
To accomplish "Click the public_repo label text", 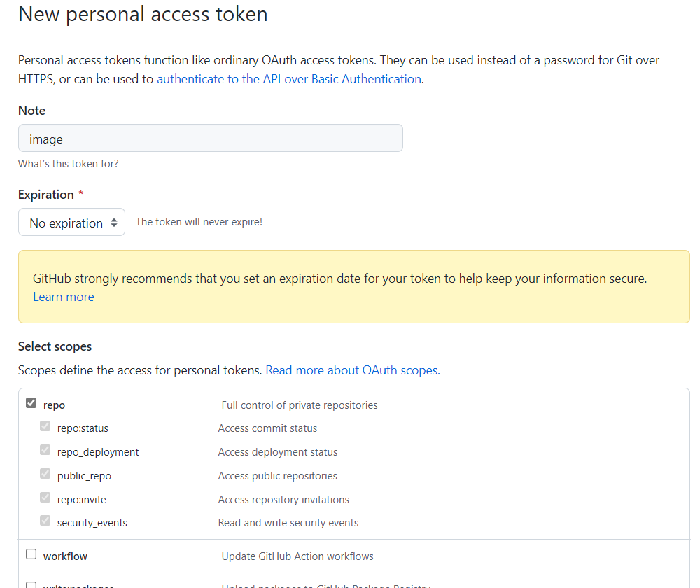I will [x=84, y=476].
